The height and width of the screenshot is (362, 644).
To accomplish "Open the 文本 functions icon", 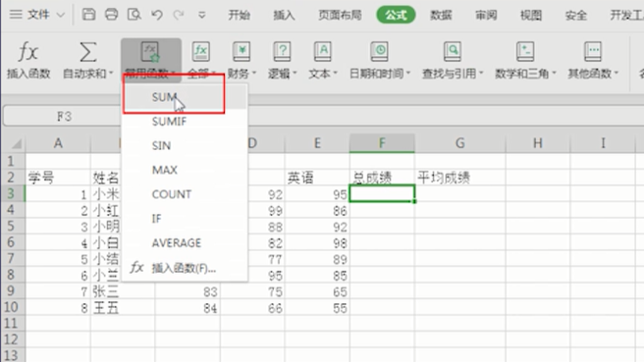I will click(x=322, y=52).
